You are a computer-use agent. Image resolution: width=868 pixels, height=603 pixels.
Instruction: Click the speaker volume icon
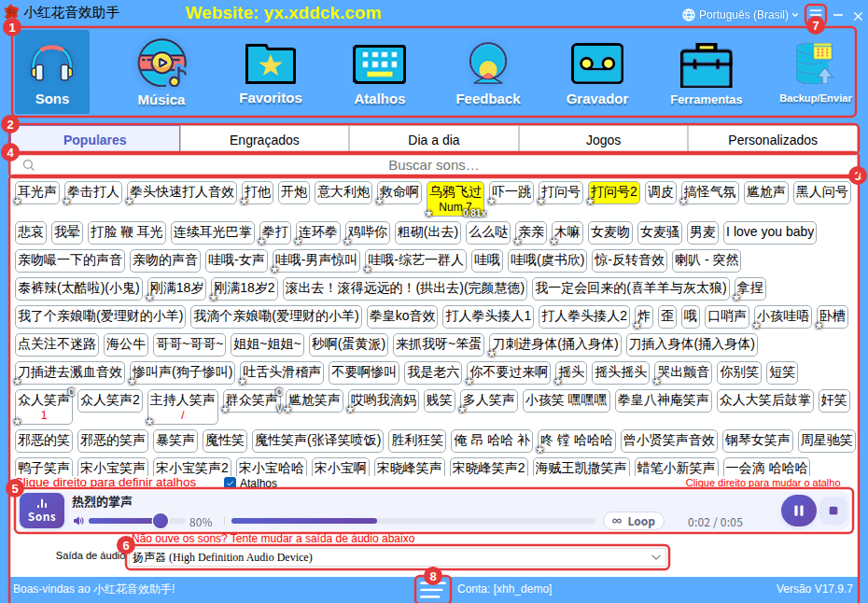pyautogui.click(x=78, y=521)
